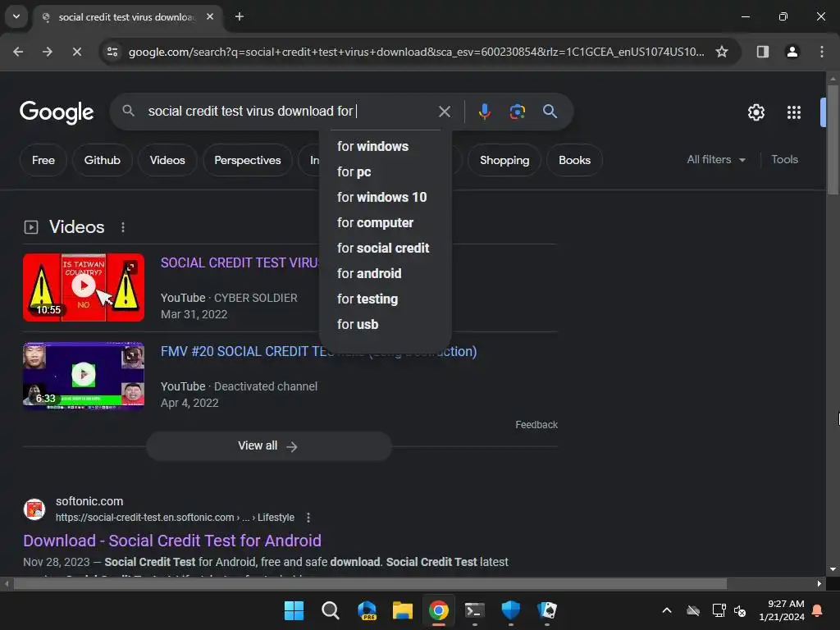Filter results by Free chip

43,160
